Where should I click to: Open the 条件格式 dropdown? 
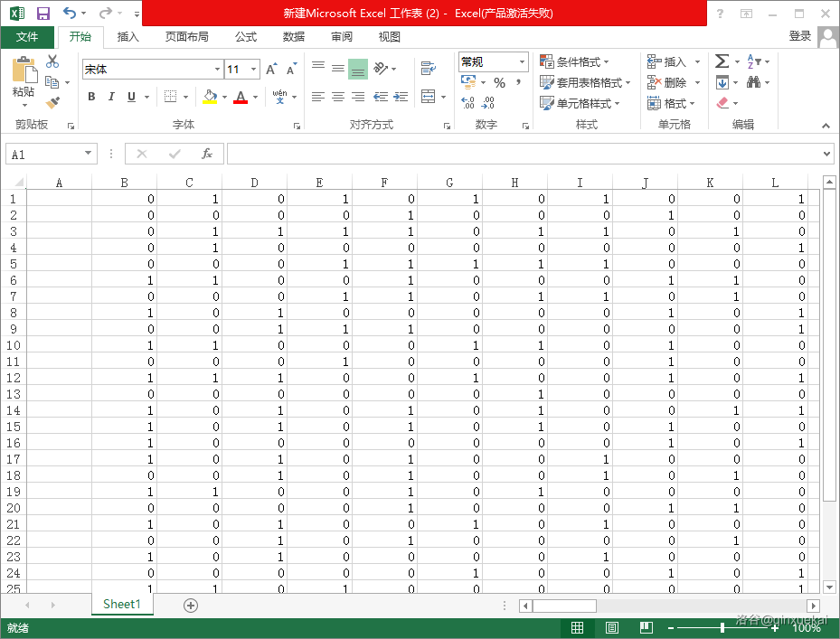pyautogui.click(x=574, y=61)
